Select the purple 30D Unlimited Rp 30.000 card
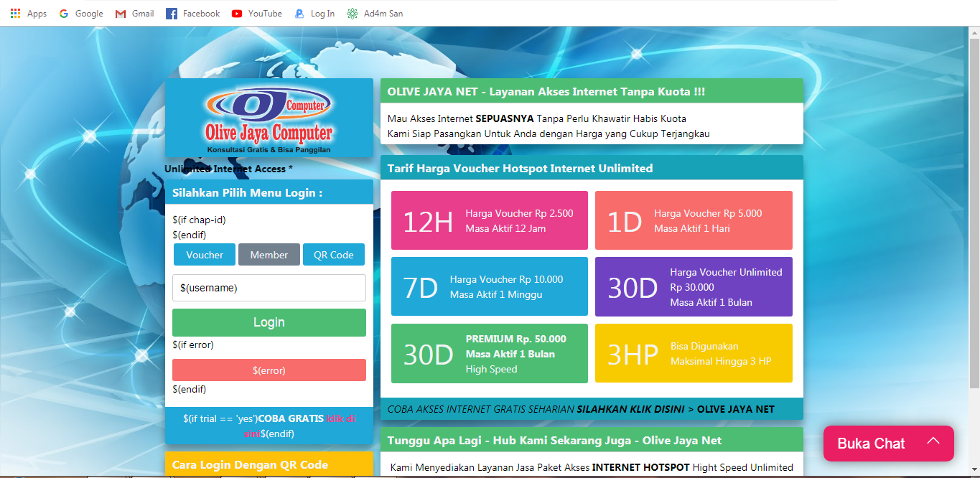 (694, 286)
